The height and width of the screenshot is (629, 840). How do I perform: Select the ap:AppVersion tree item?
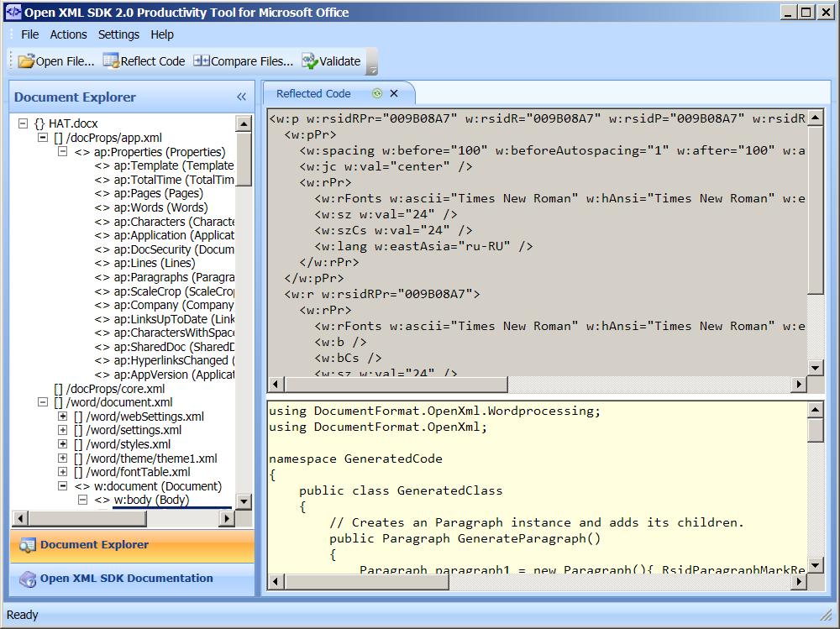click(165, 375)
